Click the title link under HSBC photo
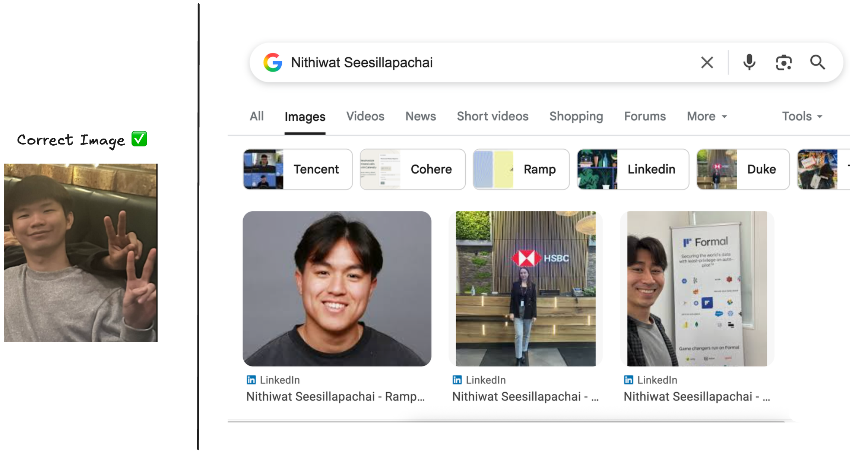Image resolution: width=868 pixels, height=453 pixels. [x=525, y=396]
